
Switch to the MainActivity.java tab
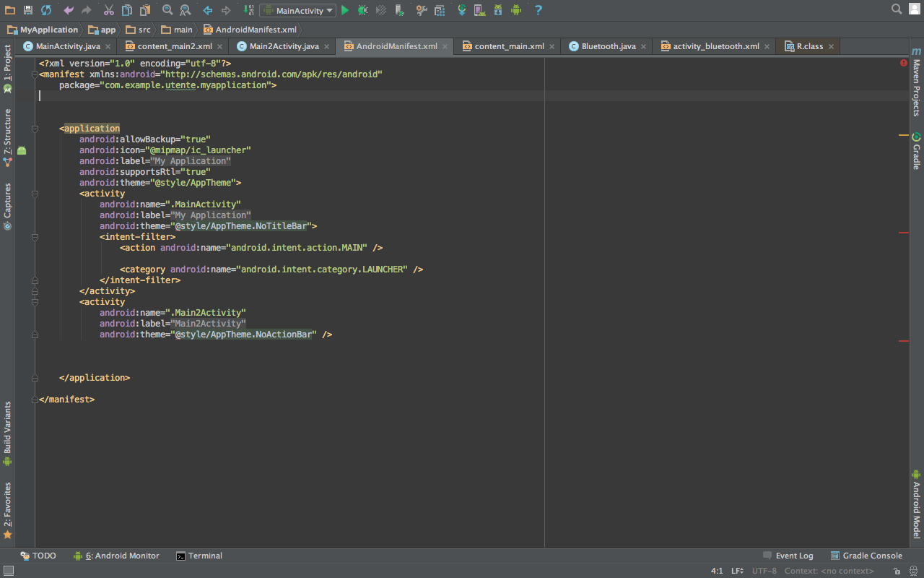point(68,46)
